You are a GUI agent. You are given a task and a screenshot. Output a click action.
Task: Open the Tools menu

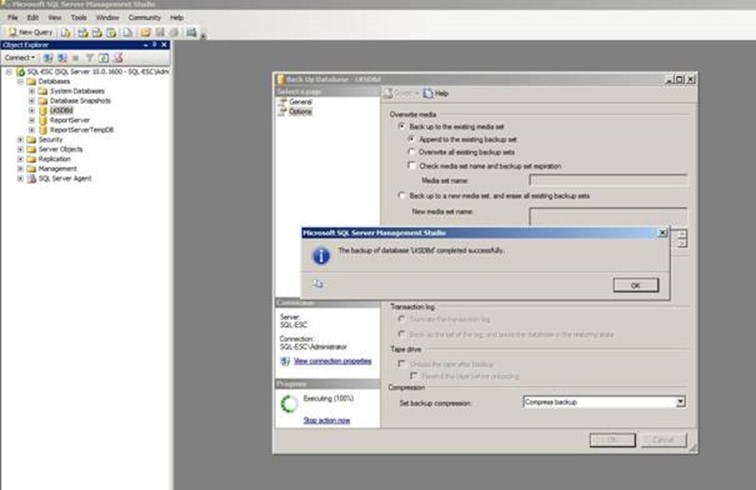(x=79, y=17)
